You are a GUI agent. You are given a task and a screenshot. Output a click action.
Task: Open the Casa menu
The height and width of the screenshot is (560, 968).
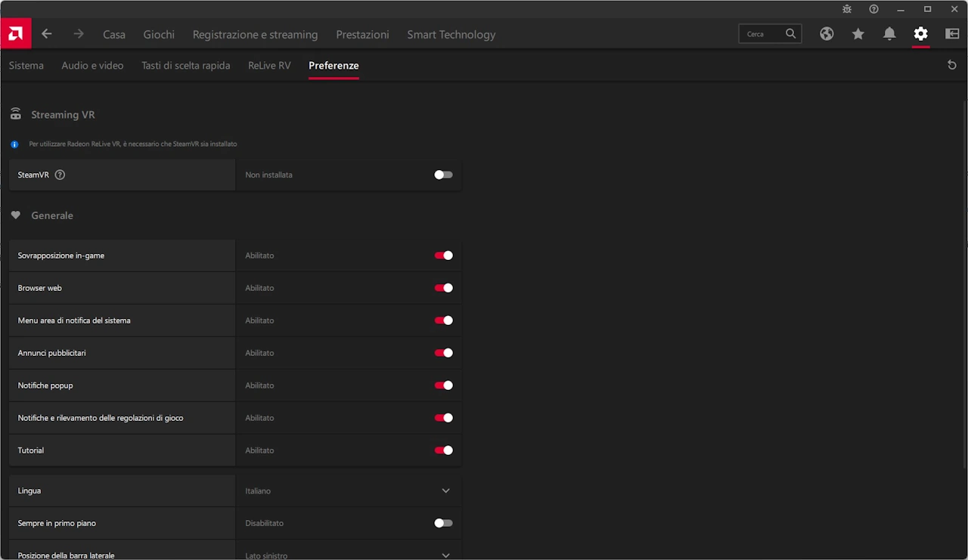tap(114, 34)
